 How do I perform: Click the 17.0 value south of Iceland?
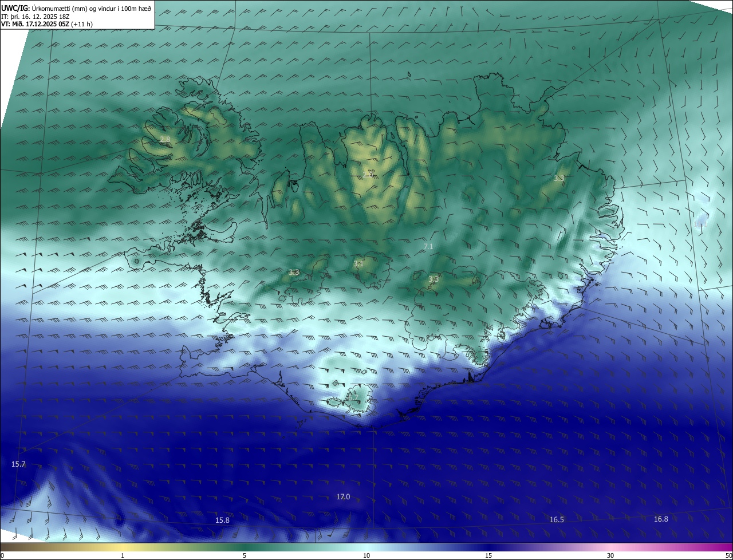(343, 497)
